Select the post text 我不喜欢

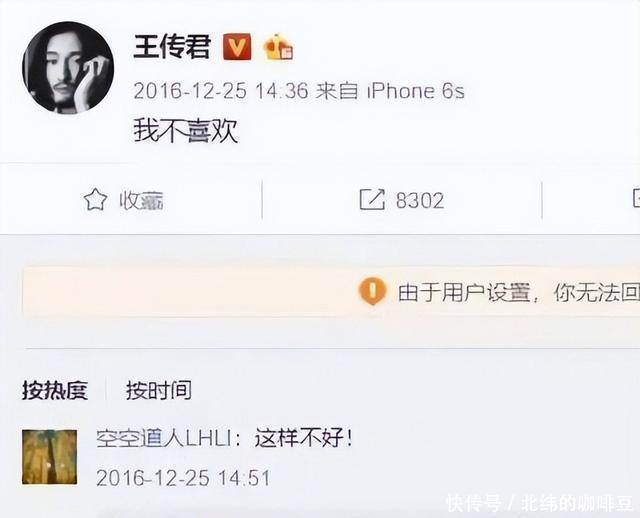point(186,131)
